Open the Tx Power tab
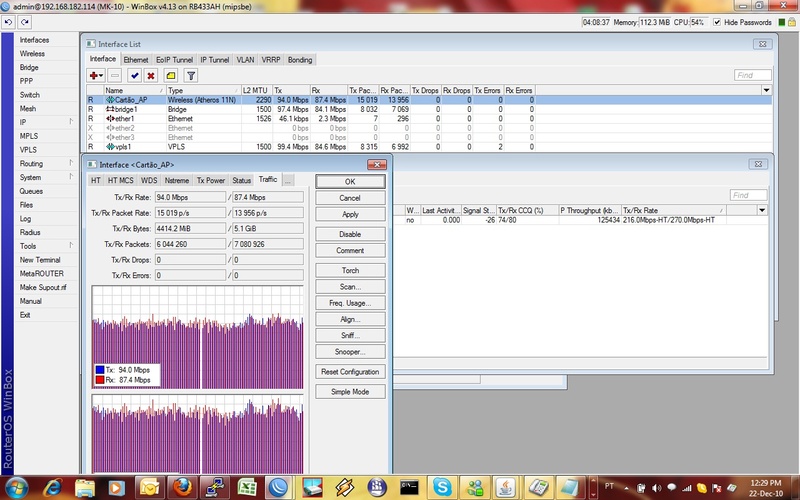Image resolution: width=800 pixels, height=500 pixels. pos(209,180)
